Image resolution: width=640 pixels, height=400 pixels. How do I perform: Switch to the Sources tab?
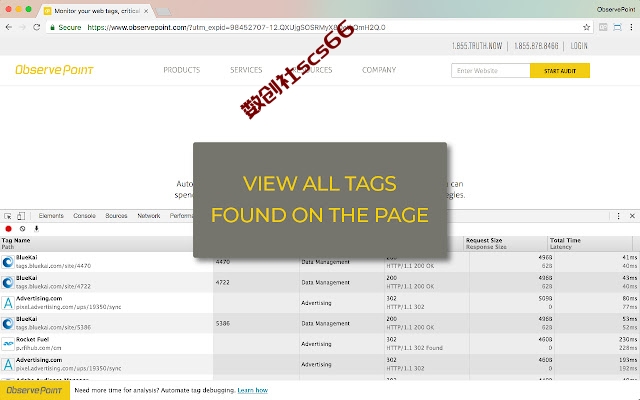[x=116, y=216]
